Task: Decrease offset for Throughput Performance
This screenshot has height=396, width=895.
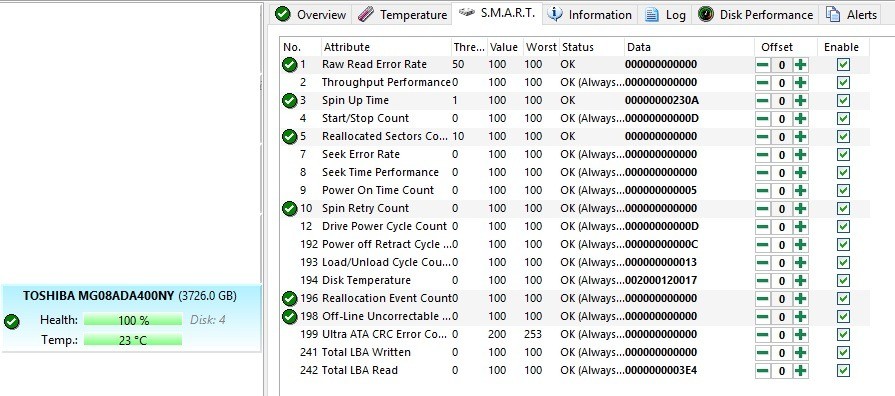Action: (763, 83)
